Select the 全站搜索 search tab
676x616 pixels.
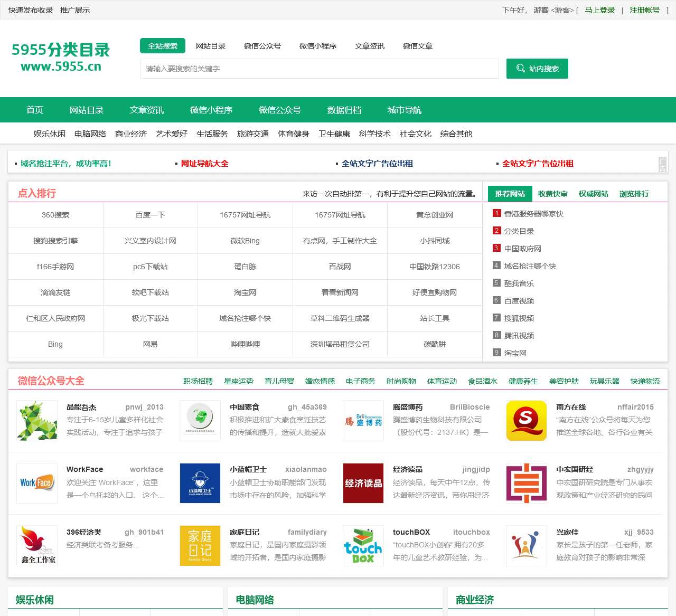163,46
